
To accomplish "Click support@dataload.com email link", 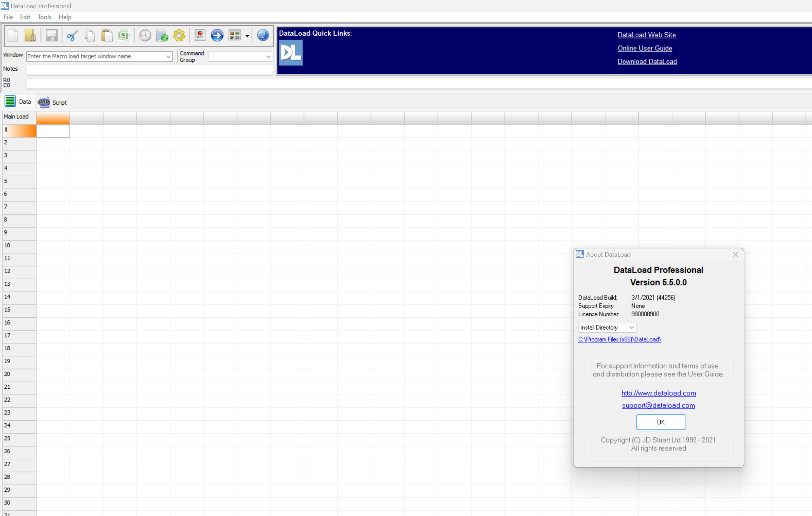I will [658, 406].
